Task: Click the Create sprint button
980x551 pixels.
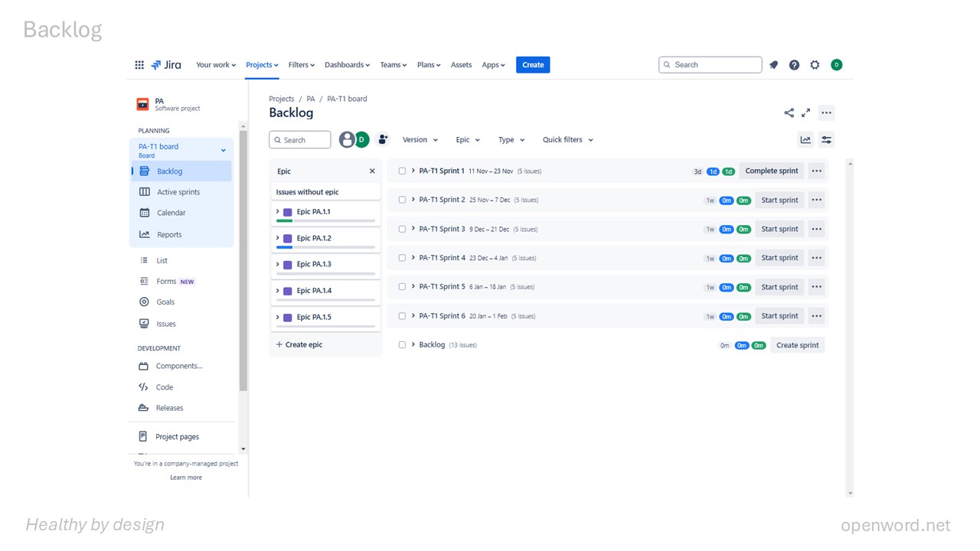Action: (797, 345)
